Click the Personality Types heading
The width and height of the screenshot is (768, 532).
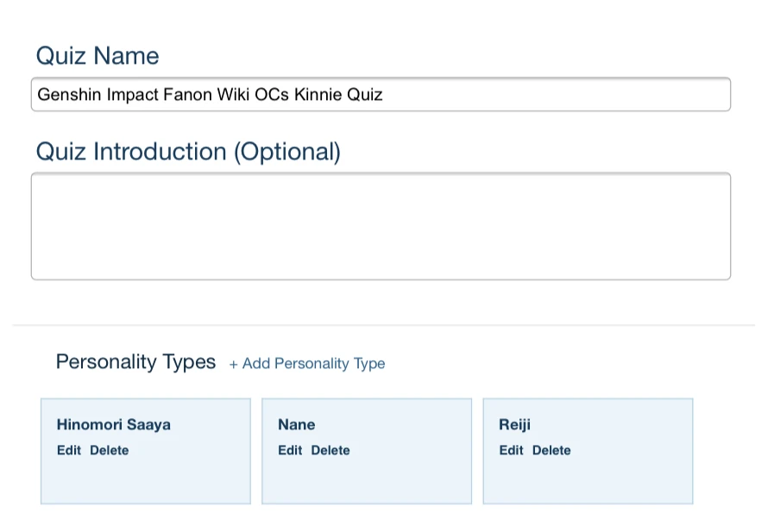click(135, 362)
